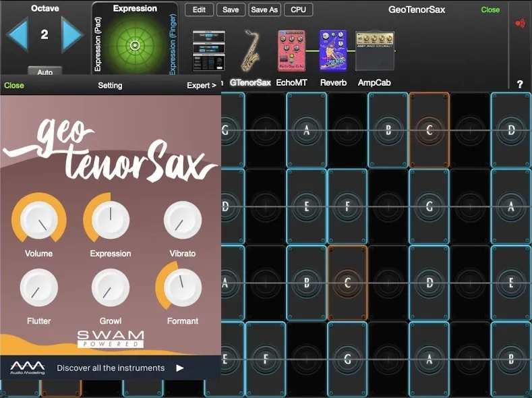Tap the D pad in the G-A-B-C-D row

coord(511,130)
